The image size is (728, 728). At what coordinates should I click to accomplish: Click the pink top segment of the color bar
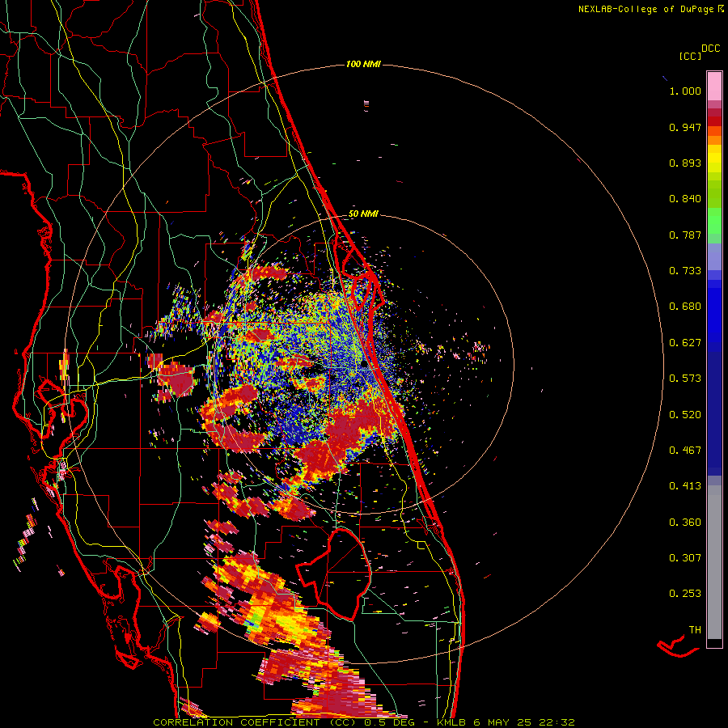(x=714, y=86)
